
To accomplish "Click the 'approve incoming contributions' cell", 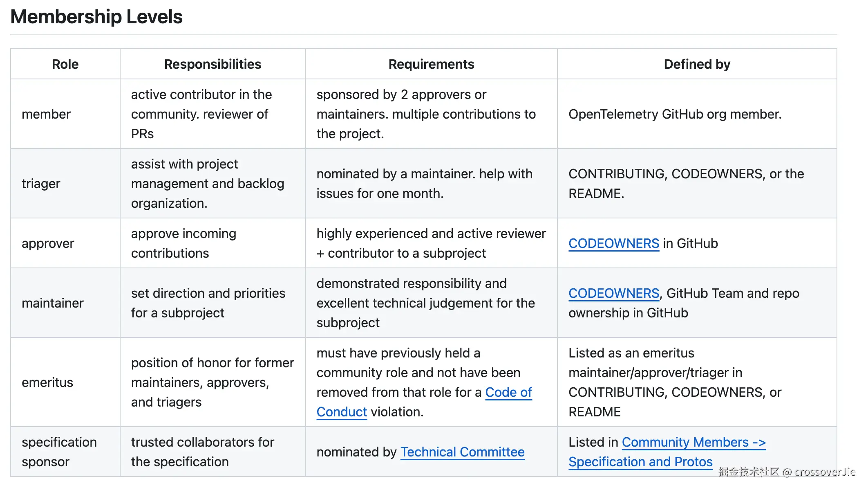I will tap(183, 243).
